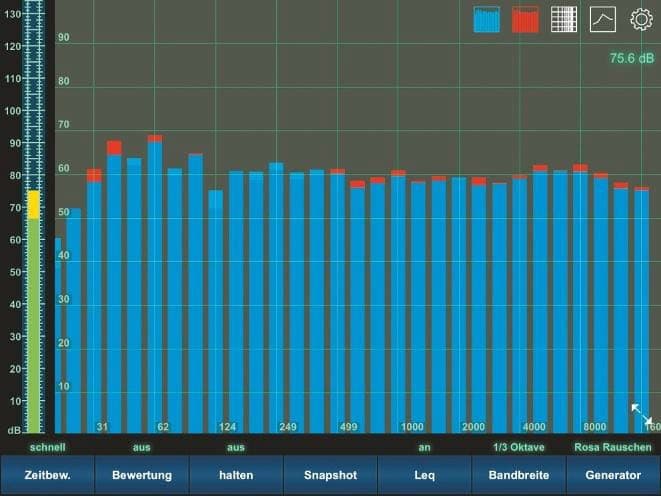This screenshot has height=496, width=661.
Task: Toggle the 'Leq' averaging button
Action: tap(424, 475)
